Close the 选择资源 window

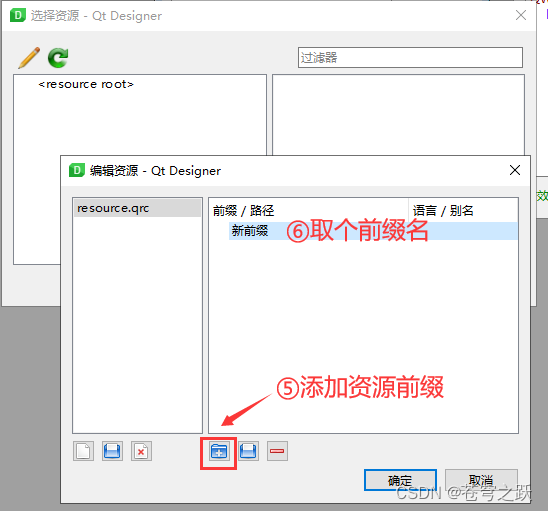coord(521,15)
